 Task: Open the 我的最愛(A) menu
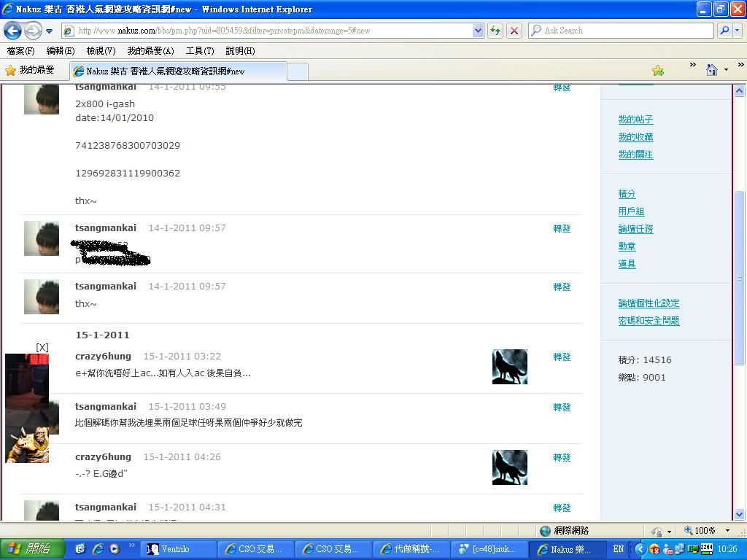[x=150, y=50]
